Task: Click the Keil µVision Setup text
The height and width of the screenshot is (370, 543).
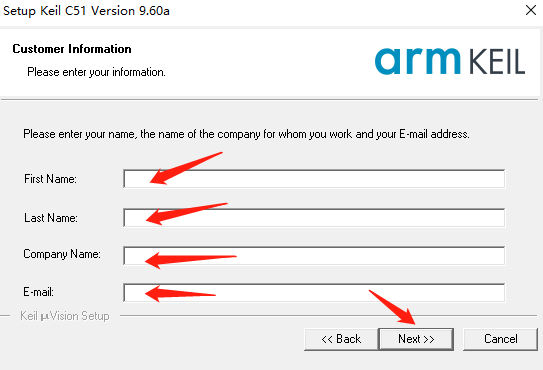Action: coord(65,316)
